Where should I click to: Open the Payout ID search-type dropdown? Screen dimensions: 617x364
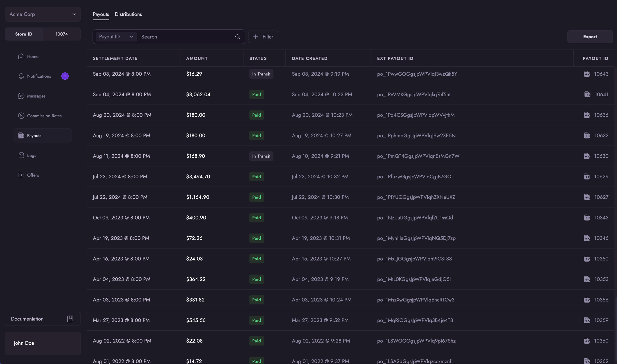point(116,37)
